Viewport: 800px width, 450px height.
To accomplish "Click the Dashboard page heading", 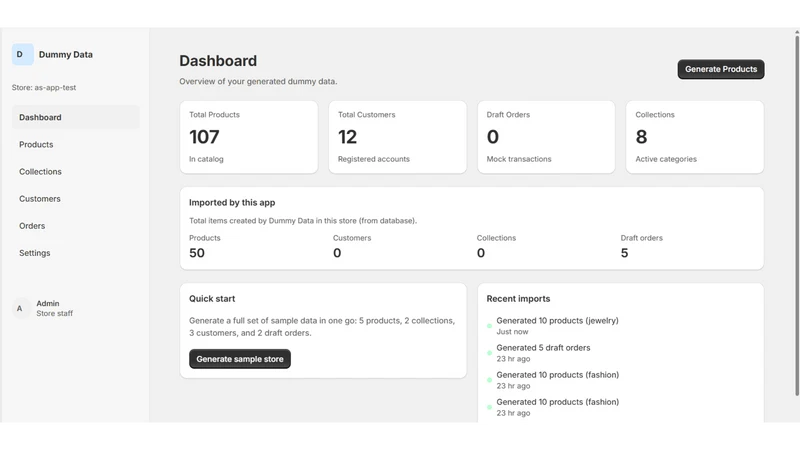I will [218, 61].
